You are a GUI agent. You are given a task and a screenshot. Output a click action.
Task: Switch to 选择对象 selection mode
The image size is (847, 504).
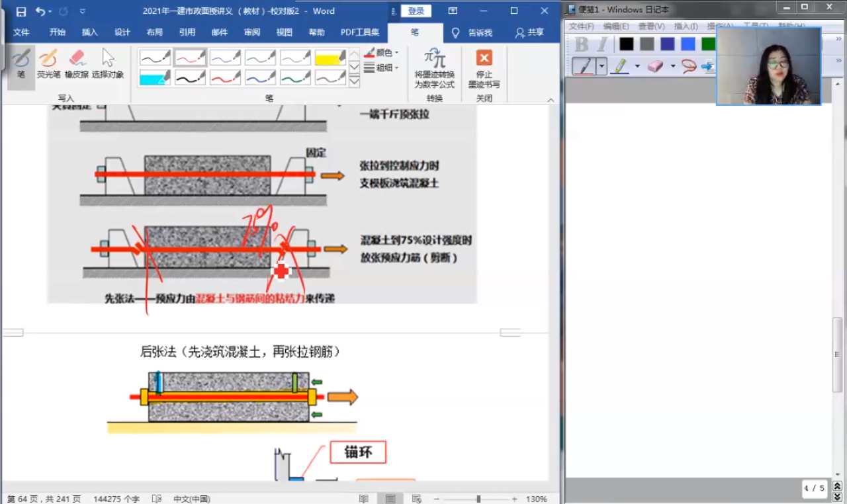coord(107,60)
